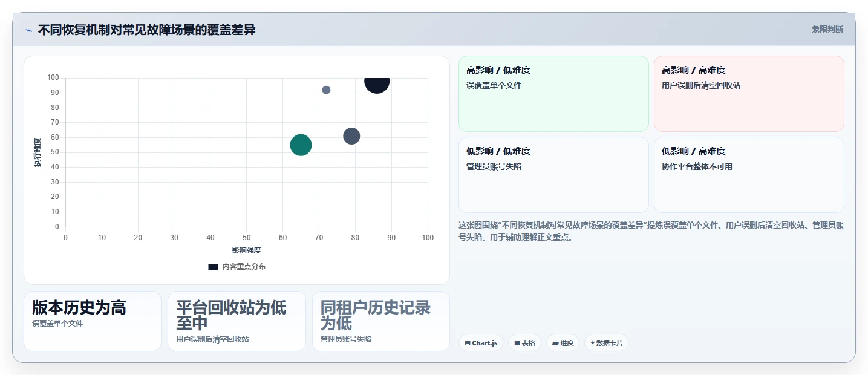Click the 表格 tag chip
The image size is (868, 375).
pyautogui.click(x=524, y=343)
